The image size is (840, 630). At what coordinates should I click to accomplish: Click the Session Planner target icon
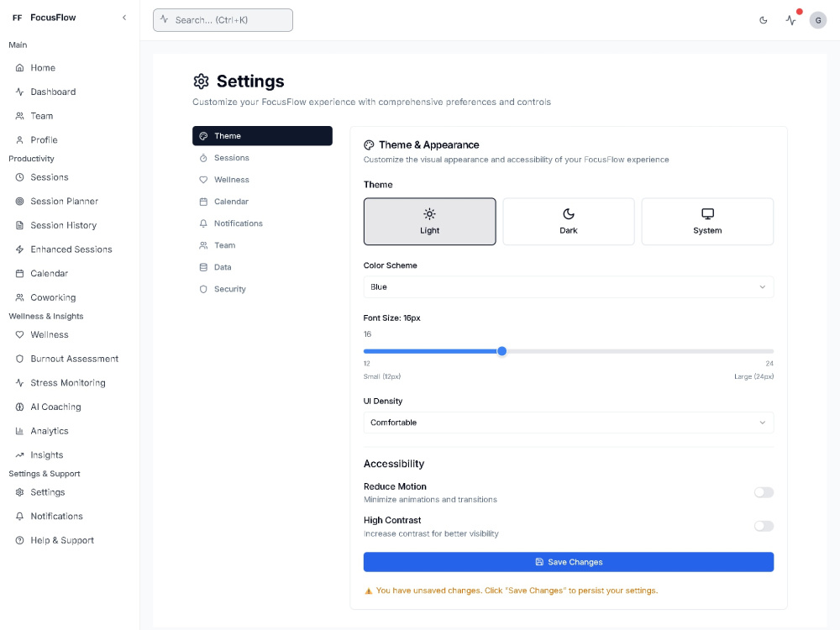click(20, 202)
